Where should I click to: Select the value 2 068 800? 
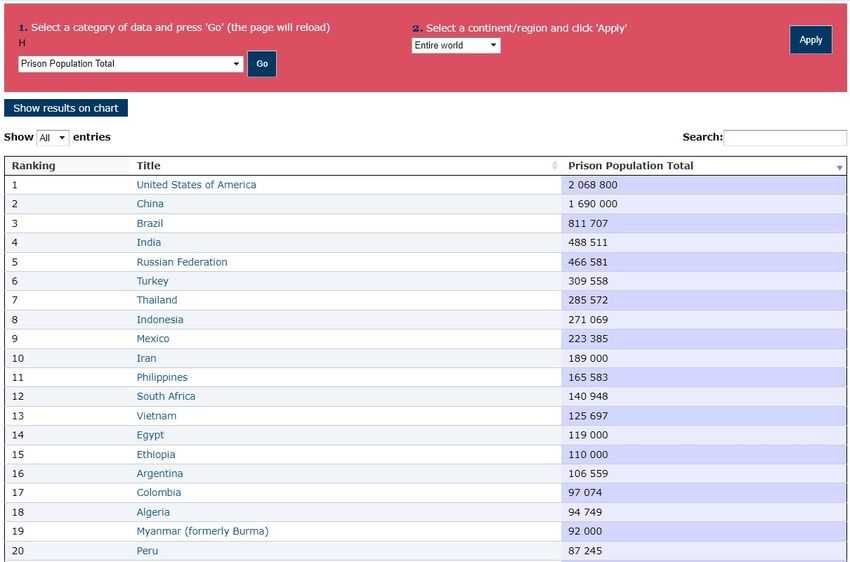(593, 185)
